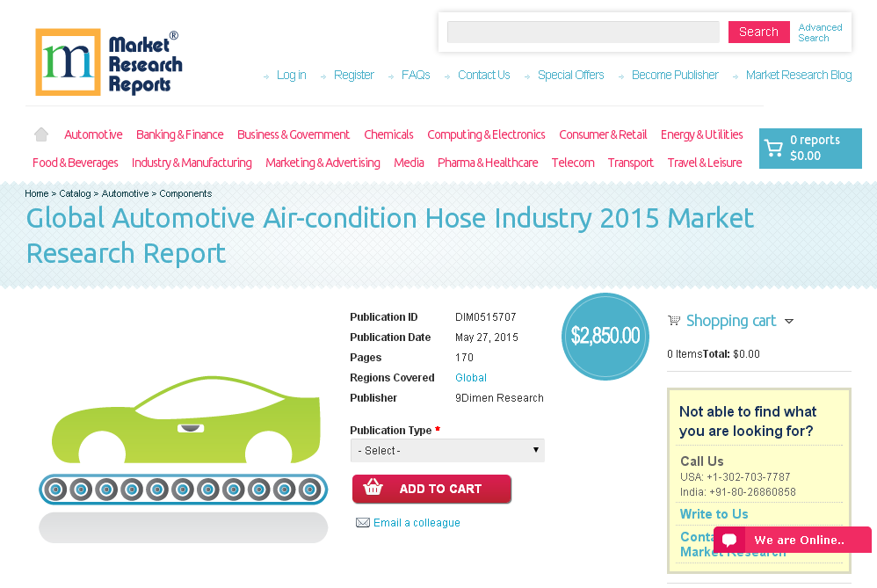Viewport: 877px width, 588px height.
Task: Expand the Shopping cart dropdown arrow
Action: tap(789, 323)
